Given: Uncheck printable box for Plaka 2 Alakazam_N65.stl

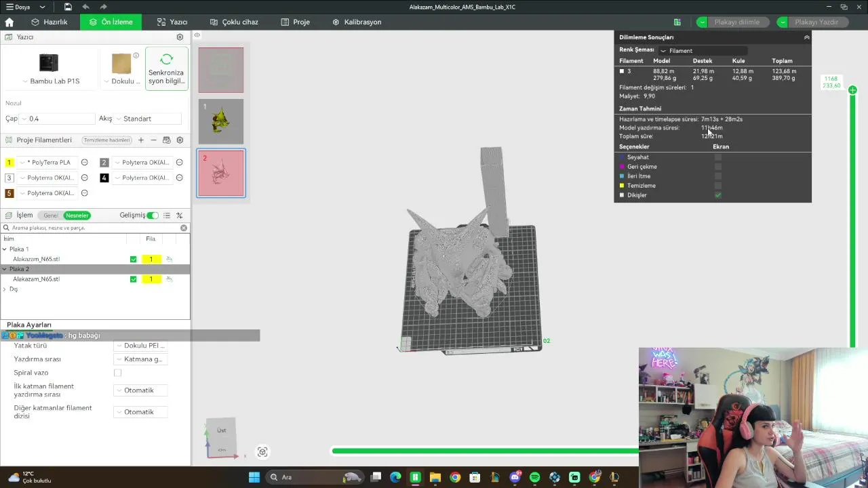Looking at the screenshot, I should (133, 279).
